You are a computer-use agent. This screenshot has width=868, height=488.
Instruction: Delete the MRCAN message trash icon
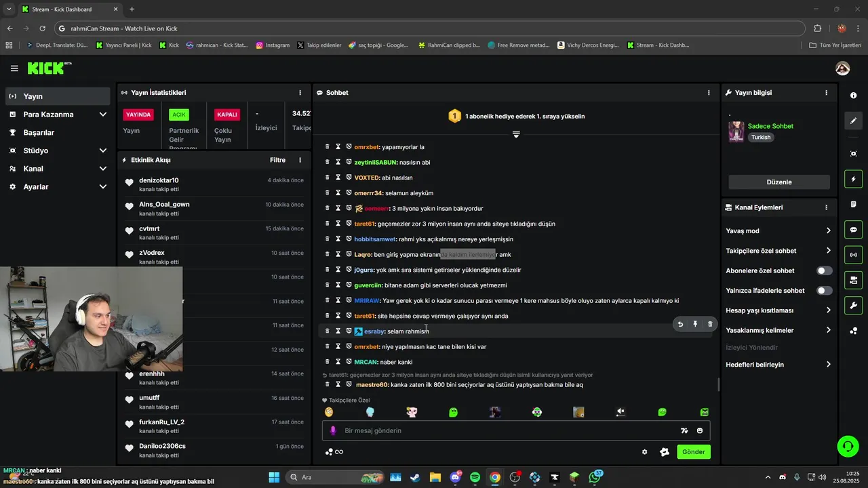pyautogui.click(x=327, y=362)
